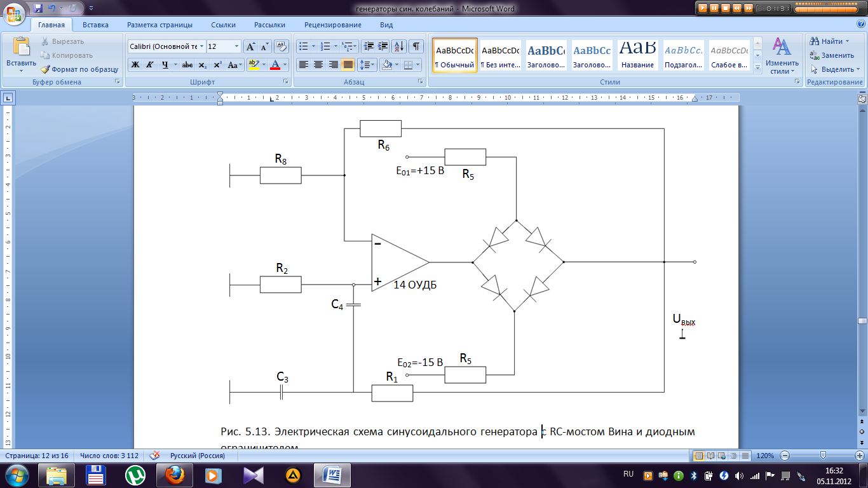The width and height of the screenshot is (868, 488).
Task: Toggle italic (К) formatting
Action: tap(150, 65)
